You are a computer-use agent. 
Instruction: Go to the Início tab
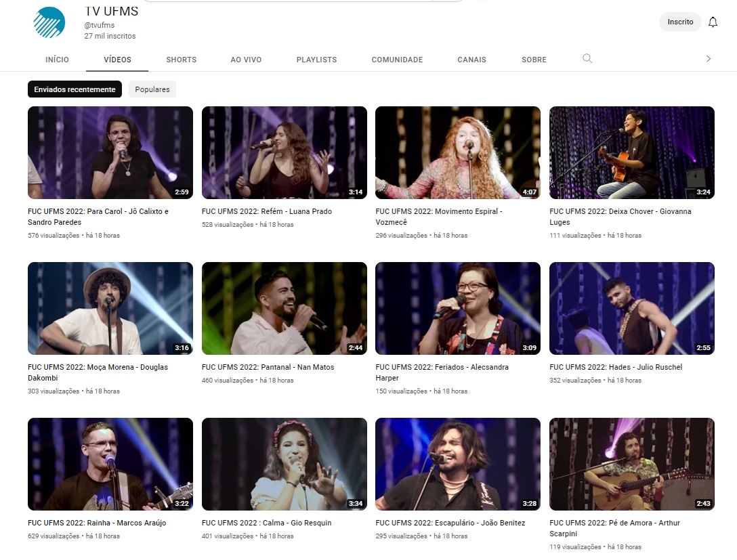[57, 60]
